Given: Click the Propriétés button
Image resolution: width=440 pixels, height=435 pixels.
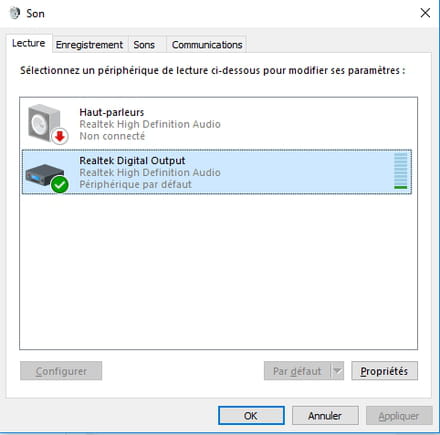Looking at the screenshot, I should pyautogui.click(x=384, y=371).
